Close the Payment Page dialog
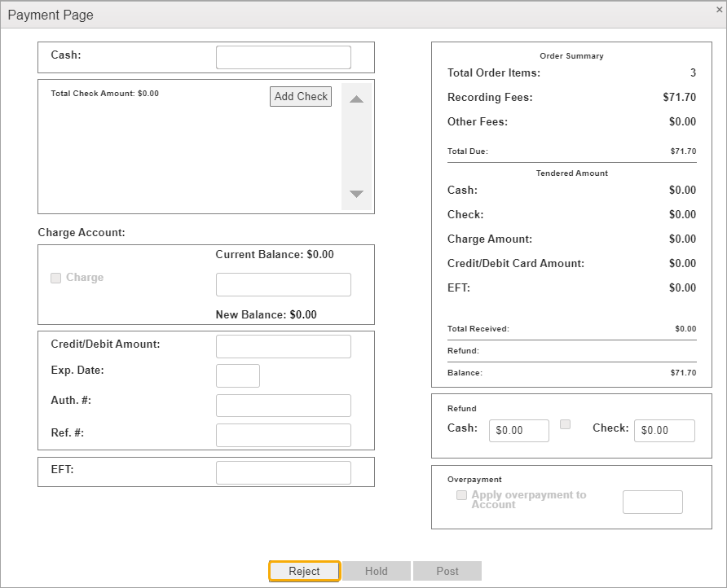The image size is (727, 588). tap(717, 10)
